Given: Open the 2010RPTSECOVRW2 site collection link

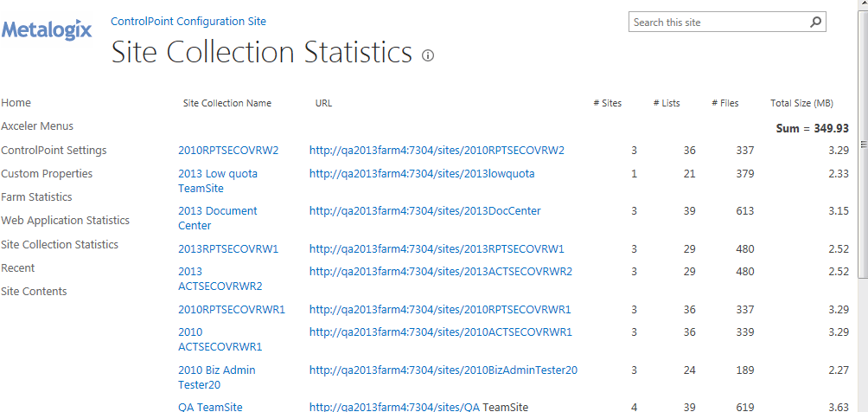Looking at the screenshot, I should 228,151.
